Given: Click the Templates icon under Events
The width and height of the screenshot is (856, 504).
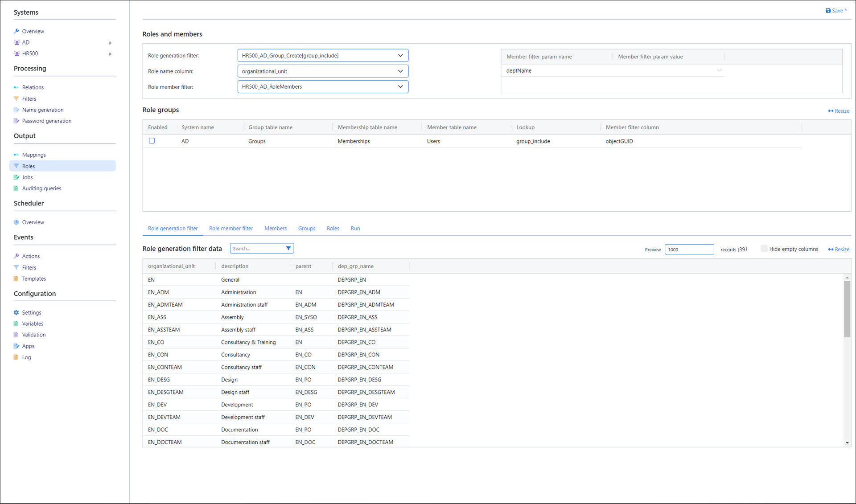Looking at the screenshot, I should (16, 279).
